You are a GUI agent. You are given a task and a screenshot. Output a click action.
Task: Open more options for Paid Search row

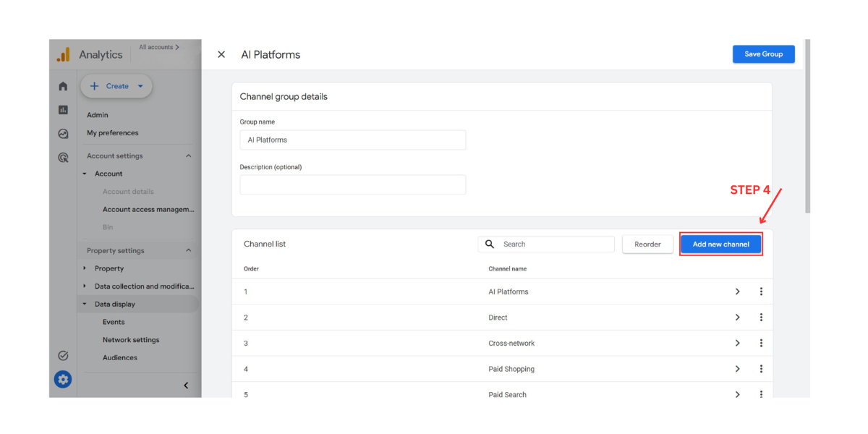pos(761,394)
